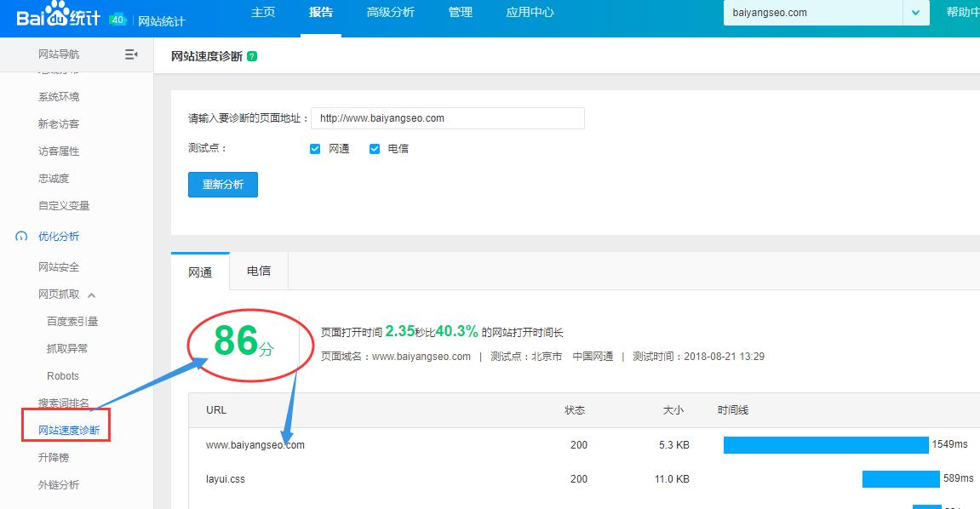
Task: Collapse sidebar using the menu toggle icon
Action: click(131, 54)
